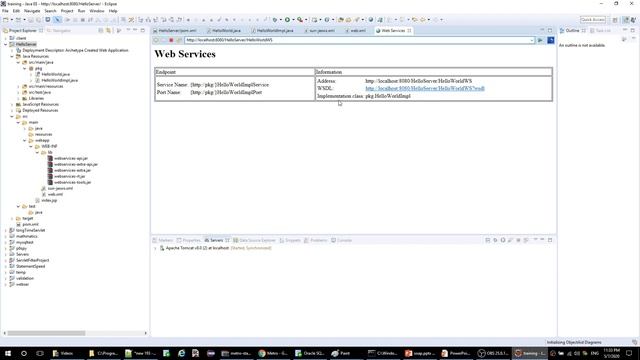This screenshot has height=360, width=640.
Task: Expand the Apache Tomcat server entry
Action: (155, 248)
